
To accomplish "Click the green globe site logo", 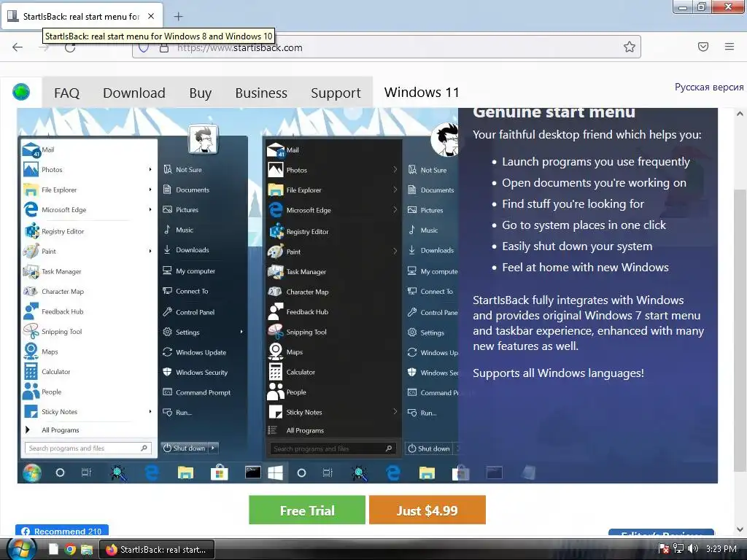I will (21, 91).
